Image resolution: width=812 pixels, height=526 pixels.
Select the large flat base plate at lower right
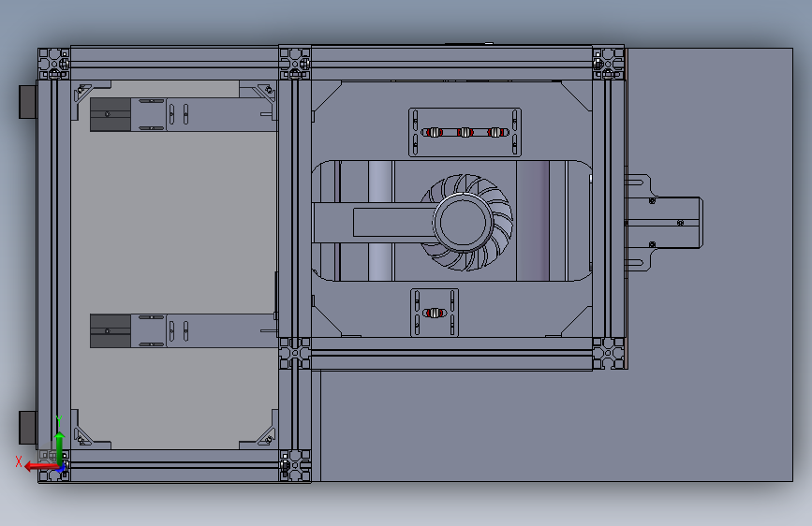tap(556, 426)
